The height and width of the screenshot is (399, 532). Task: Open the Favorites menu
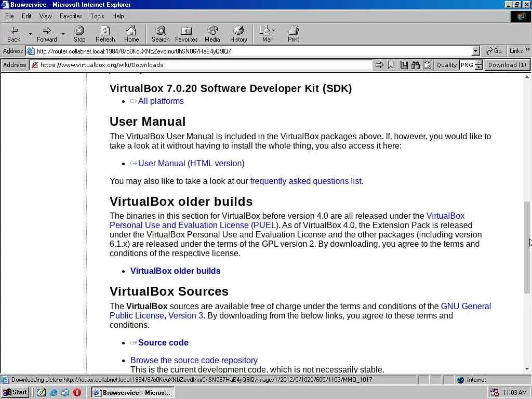coord(71,16)
